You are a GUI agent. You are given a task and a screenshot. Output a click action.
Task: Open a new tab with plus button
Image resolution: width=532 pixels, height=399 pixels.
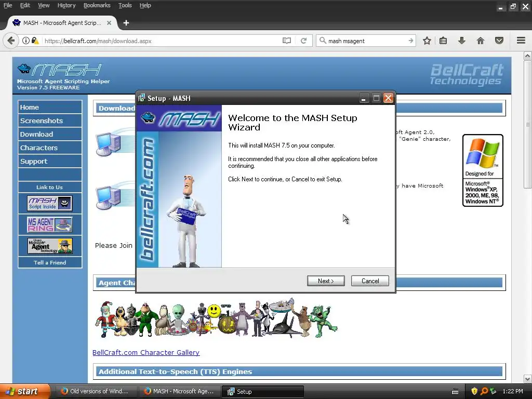pos(126,23)
